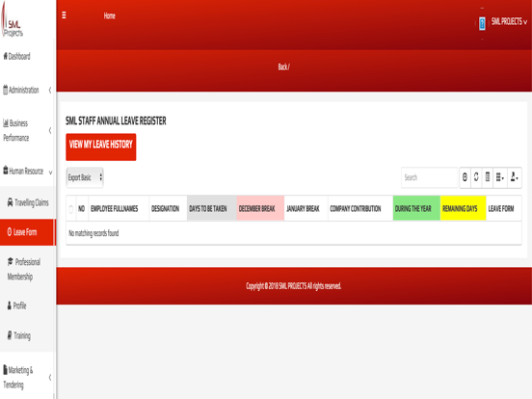532x399 pixels.
Task: Open the columns visibility dropdown
Action: (x=500, y=177)
